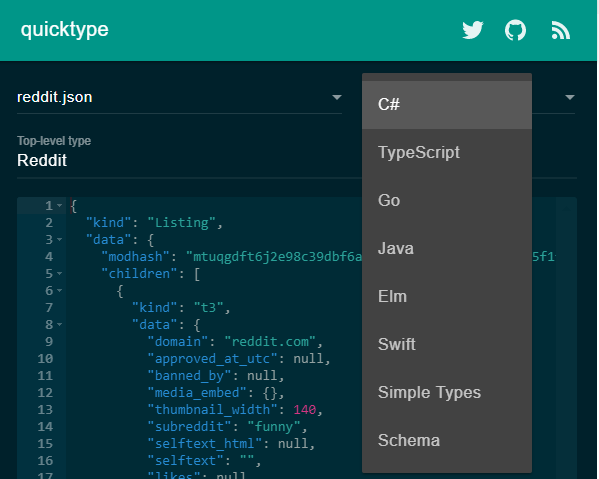599x479 pixels.
Task: Click the "approved_at_utc" key
Action: click(212, 359)
